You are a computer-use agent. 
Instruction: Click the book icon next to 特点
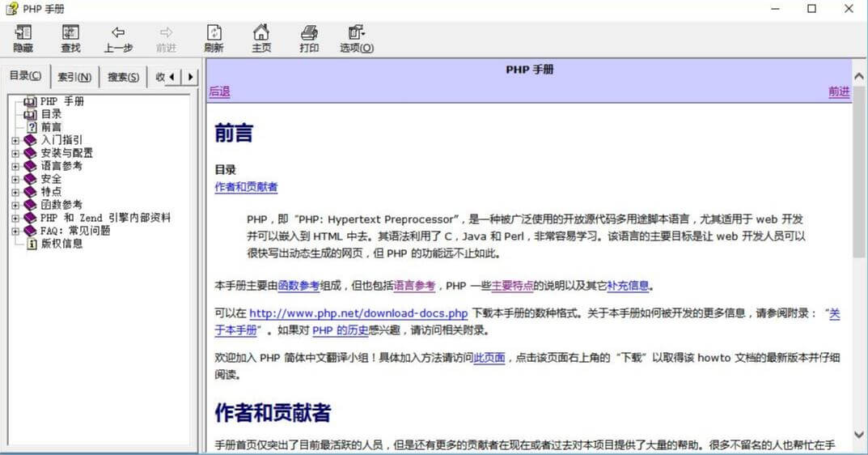(30, 192)
